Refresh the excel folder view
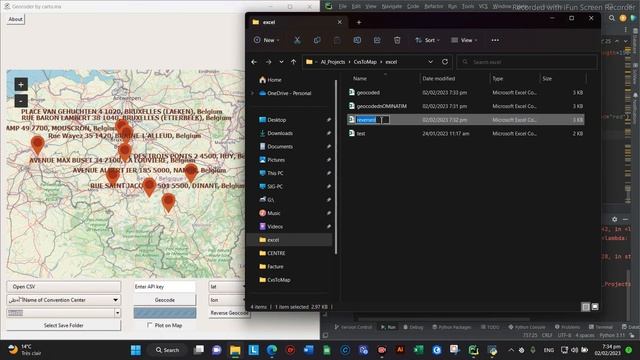 pyautogui.click(x=445, y=62)
